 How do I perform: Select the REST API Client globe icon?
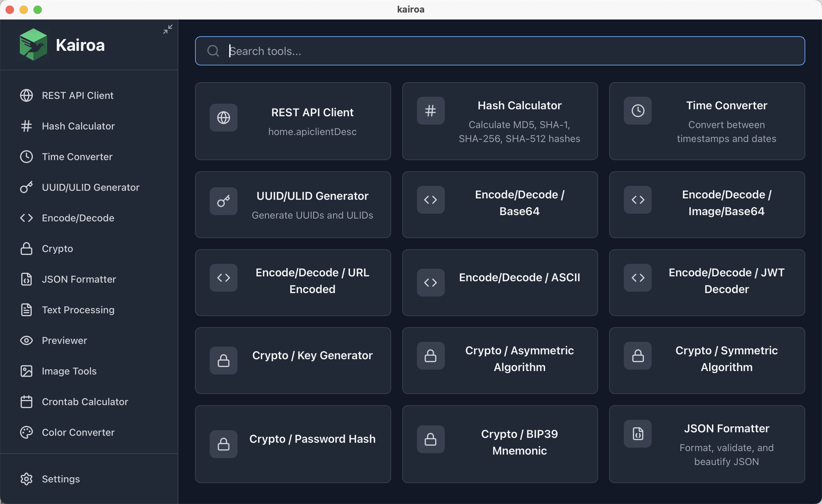[x=26, y=95]
